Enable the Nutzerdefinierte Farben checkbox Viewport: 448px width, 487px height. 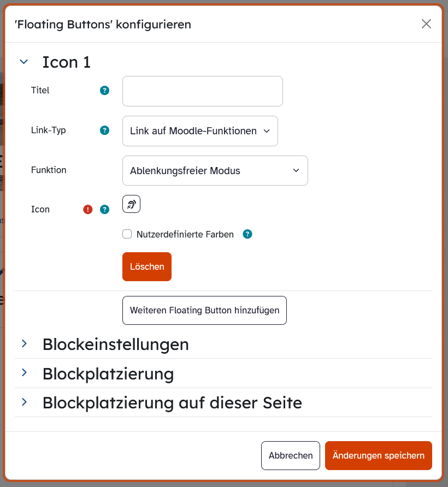pos(127,234)
